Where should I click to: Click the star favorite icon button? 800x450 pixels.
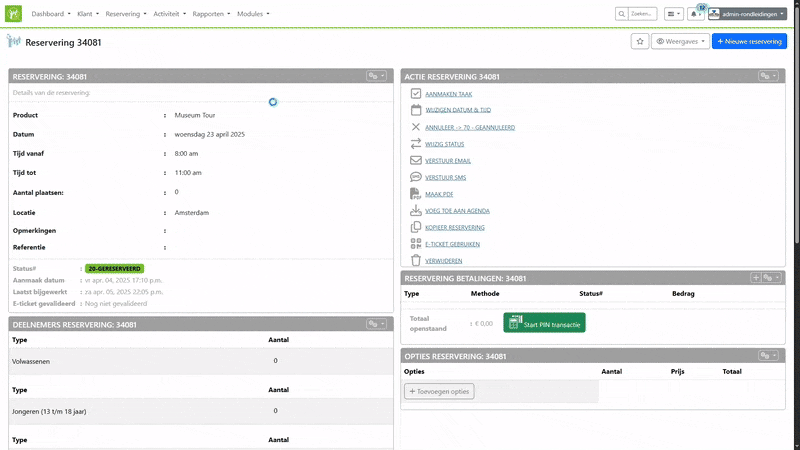[x=640, y=41]
